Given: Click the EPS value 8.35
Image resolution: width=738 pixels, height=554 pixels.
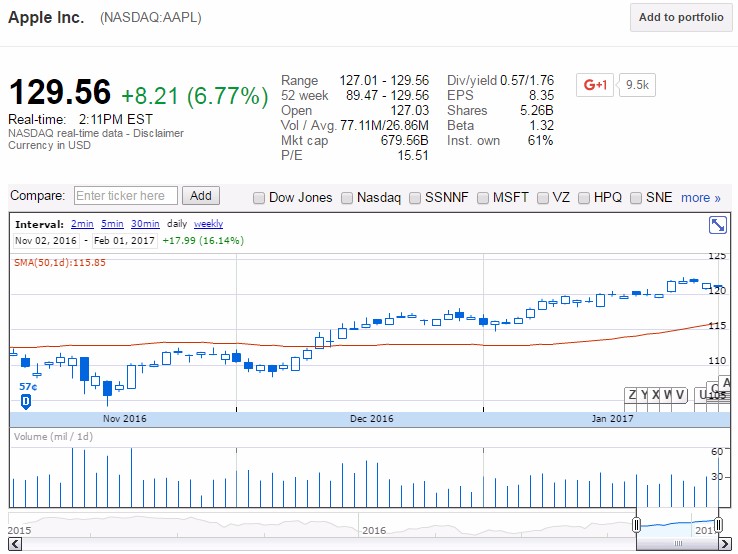Looking at the screenshot, I should (541, 96).
